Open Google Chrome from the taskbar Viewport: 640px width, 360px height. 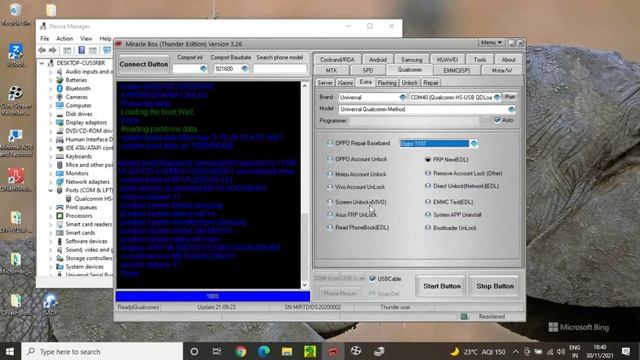tap(241, 351)
